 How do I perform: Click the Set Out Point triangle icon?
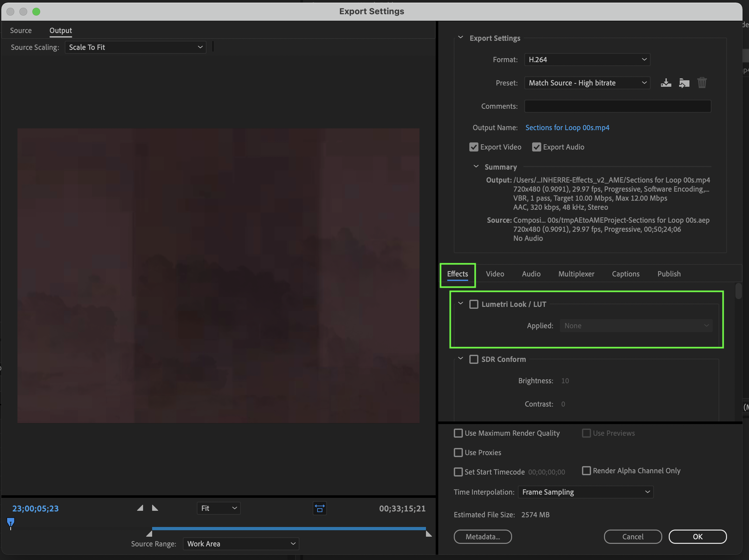click(x=155, y=508)
